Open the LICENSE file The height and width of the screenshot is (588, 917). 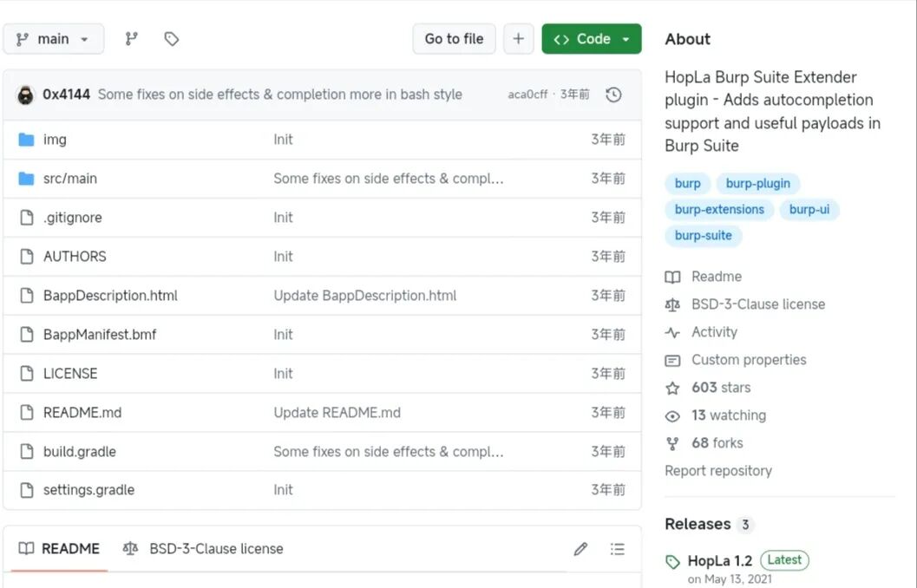coord(70,374)
